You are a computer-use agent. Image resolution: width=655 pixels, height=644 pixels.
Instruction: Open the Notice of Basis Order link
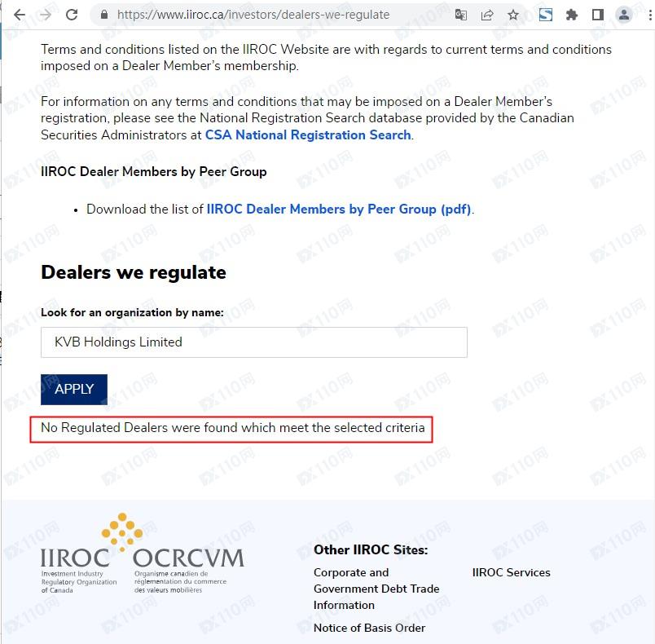369,629
